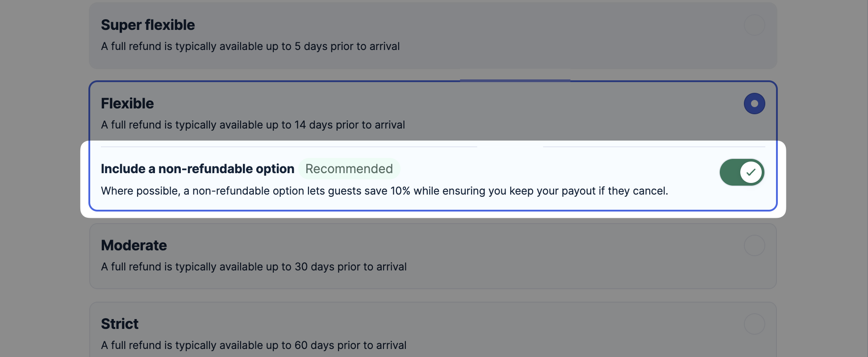This screenshot has height=357, width=868.
Task: Select the Super flexible radio button
Action: [754, 25]
